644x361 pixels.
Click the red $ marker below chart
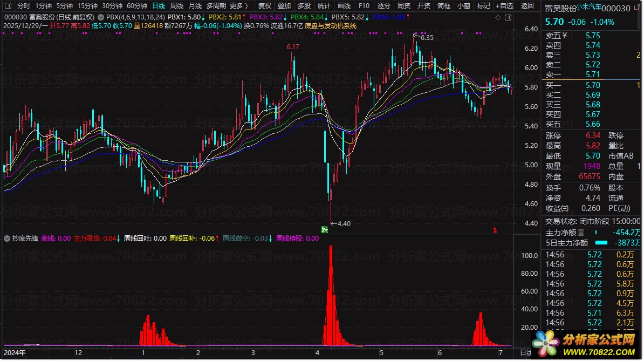click(x=495, y=230)
